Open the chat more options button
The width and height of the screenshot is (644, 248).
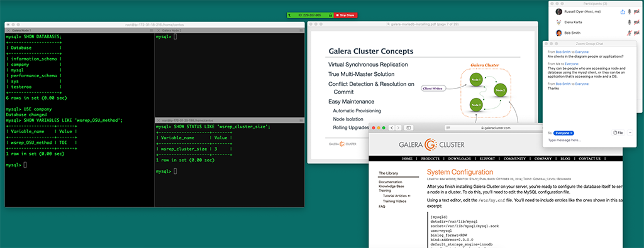(630, 133)
